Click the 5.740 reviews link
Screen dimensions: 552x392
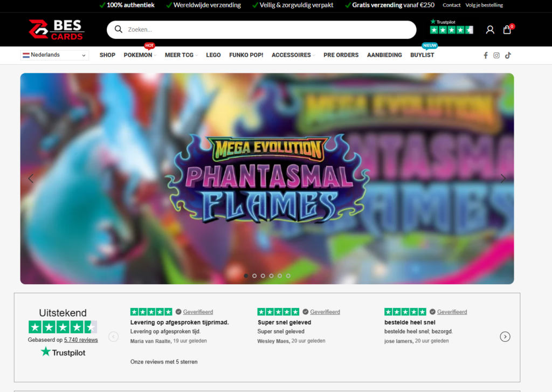pos(81,340)
